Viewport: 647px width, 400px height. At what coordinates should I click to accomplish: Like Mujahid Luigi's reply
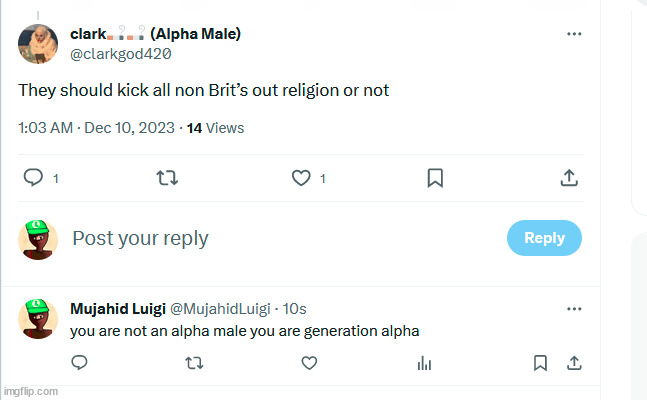(308, 362)
